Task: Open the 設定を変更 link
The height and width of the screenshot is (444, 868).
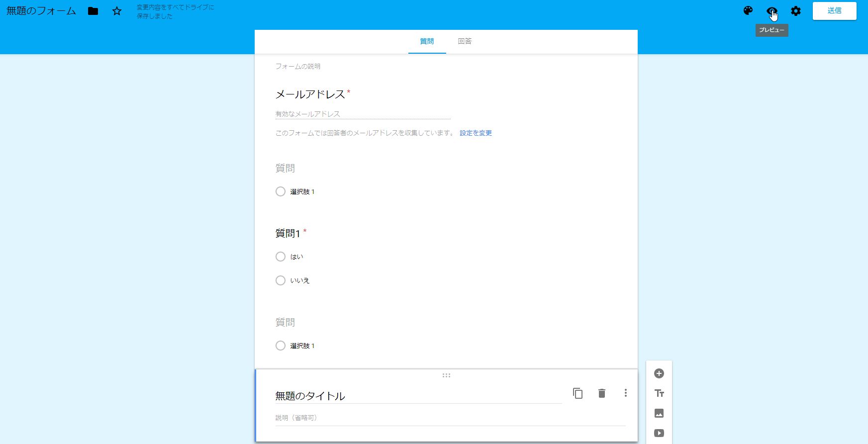Action: tap(476, 133)
